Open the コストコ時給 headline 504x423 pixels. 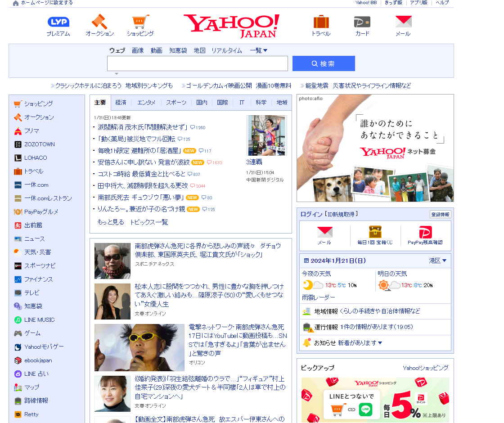[x=141, y=174]
